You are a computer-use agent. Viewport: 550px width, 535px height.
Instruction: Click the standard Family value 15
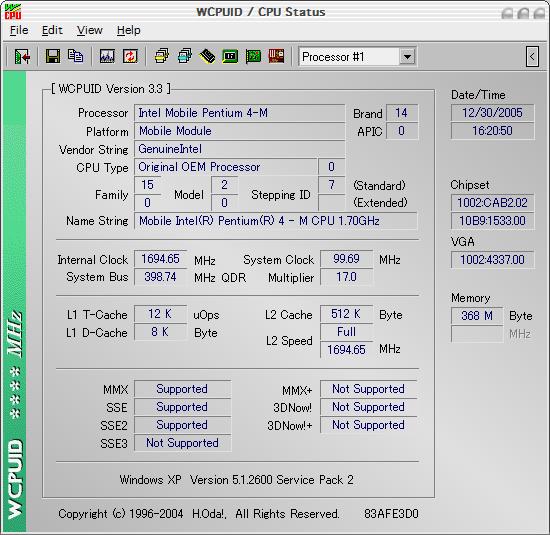click(x=148, y=185)
